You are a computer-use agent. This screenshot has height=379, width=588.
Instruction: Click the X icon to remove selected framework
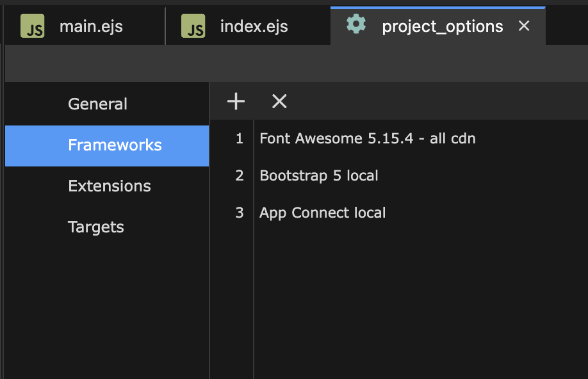[x=279, y=102]
